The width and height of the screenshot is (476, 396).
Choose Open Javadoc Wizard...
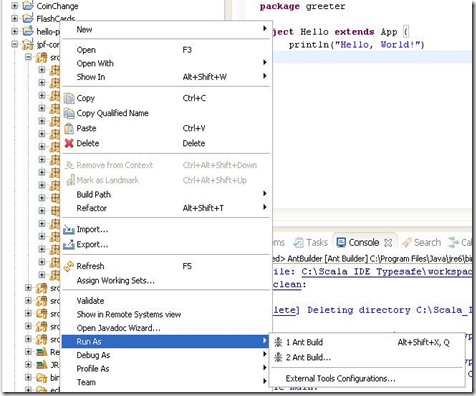pos(166,328)
